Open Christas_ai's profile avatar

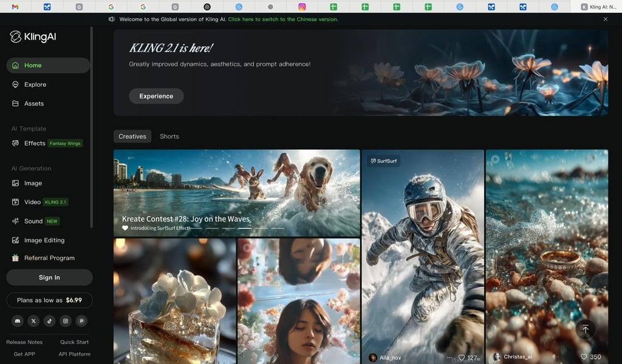click(x=497, y=357)
